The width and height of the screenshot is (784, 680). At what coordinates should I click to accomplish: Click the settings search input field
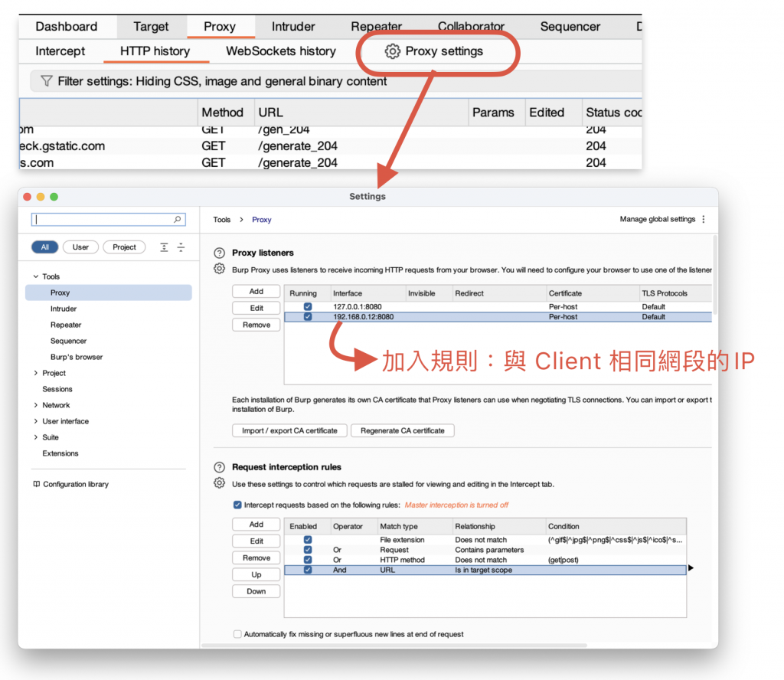pos(109,220)
